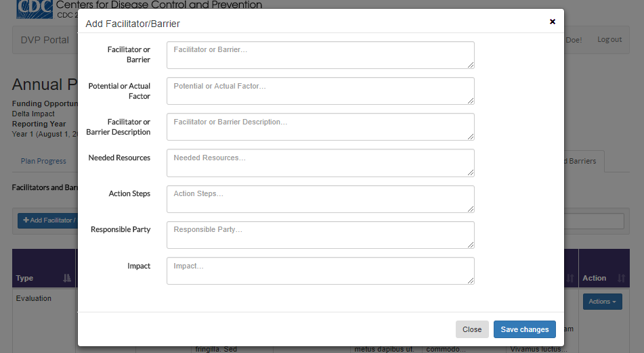Open the Plan Progress tab
This screenshot has height=353, width=644.
coord(43,161)
